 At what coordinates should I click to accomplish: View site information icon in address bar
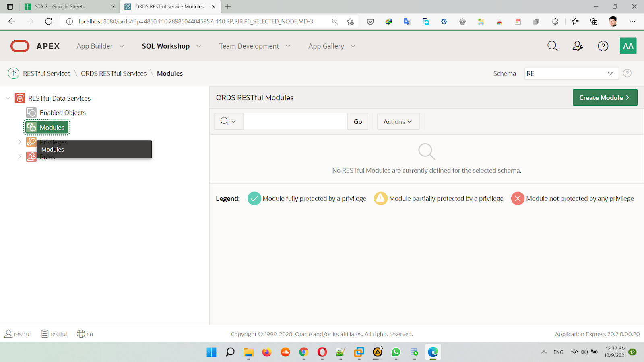click(x=70, y=21)
